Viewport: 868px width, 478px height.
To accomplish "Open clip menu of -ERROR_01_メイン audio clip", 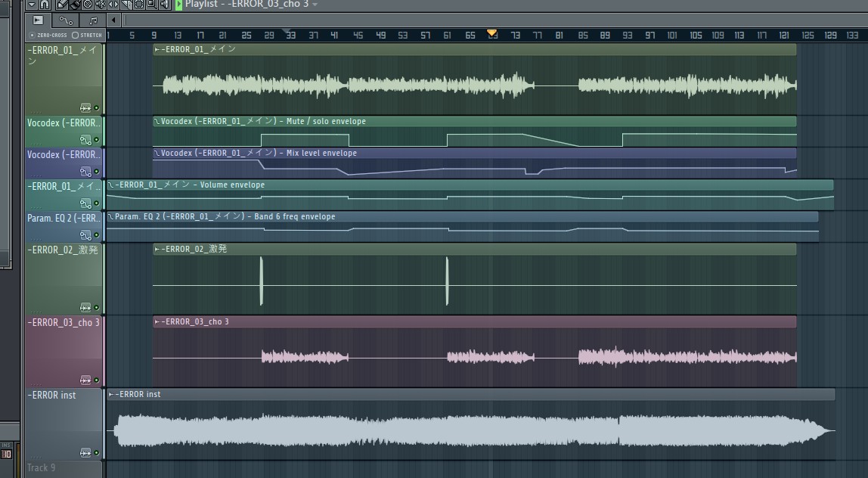I will click(x=157, y=49).
